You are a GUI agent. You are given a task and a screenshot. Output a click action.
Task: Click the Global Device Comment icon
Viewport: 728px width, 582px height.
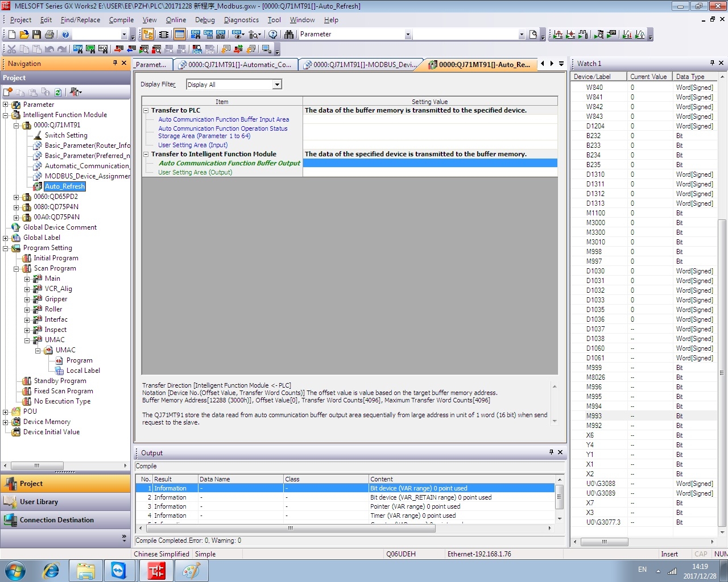click(x=16, y=227)
